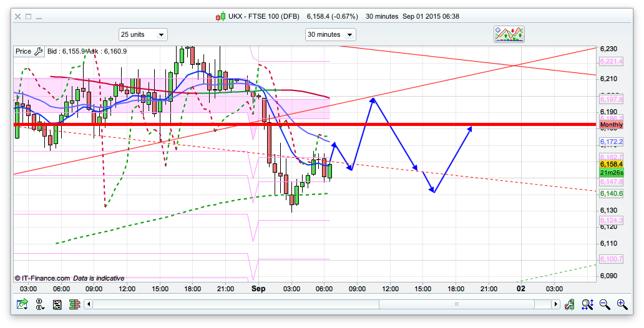Click the magnifier with arrows auto-fit icon
This screenshot has width=644, height=328.
588,304
